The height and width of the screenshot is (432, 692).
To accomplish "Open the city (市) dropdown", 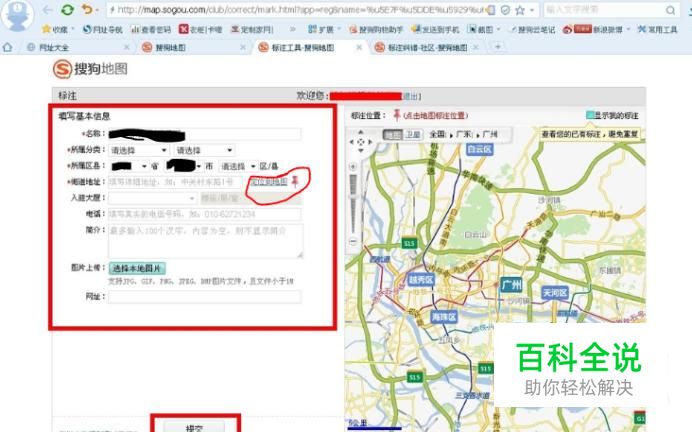I will tap(184, 166).
